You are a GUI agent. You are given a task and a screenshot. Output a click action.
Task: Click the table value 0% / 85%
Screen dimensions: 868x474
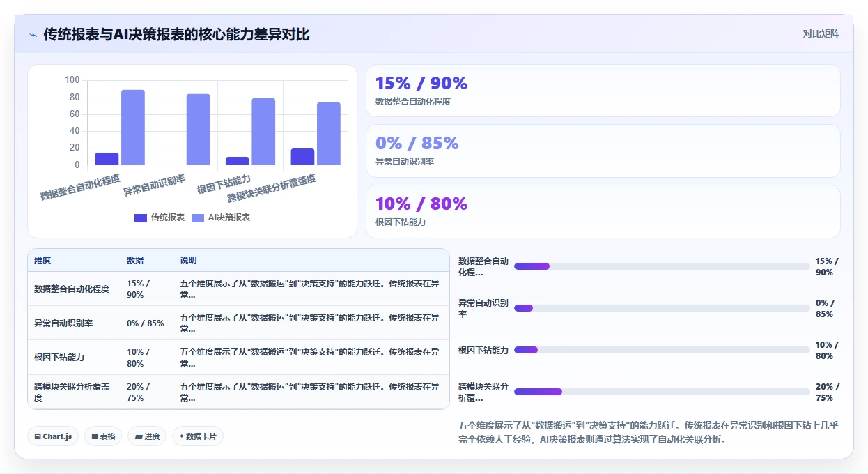146,323
